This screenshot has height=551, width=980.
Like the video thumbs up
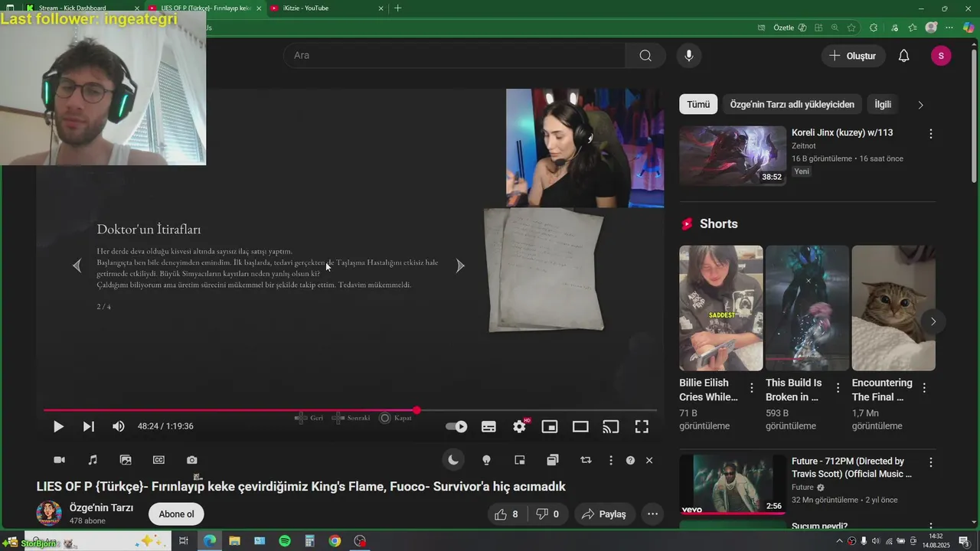click(x=507, y=514)
